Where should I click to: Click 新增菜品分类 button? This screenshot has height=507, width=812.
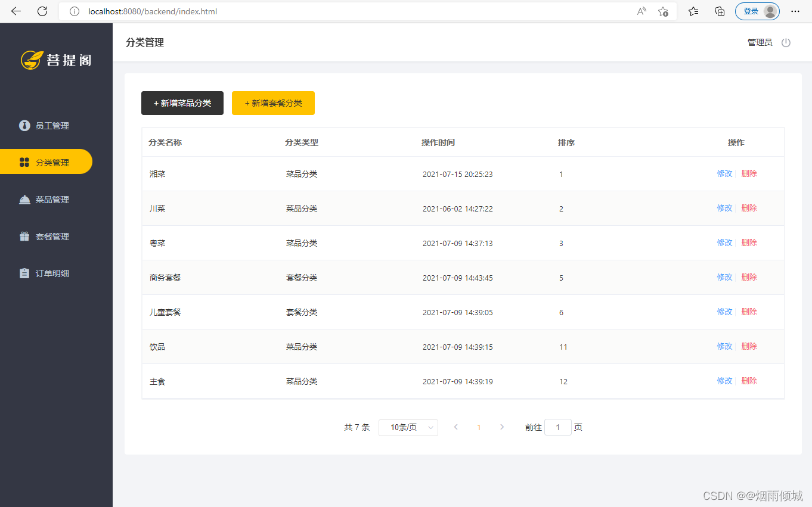[x=182, y=103]
